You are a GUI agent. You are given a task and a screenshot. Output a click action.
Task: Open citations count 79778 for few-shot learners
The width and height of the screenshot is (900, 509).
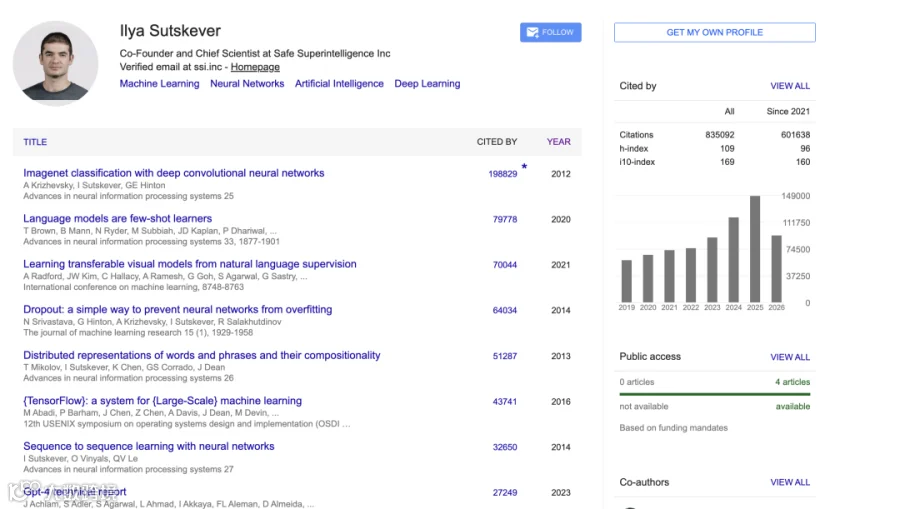tap(505, 219)
